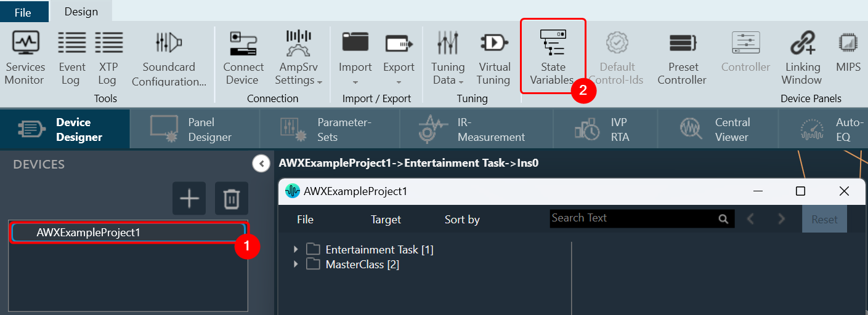868x315 pixels.
Task: Open the Export dropdown arrow
Action: point(399,82)
